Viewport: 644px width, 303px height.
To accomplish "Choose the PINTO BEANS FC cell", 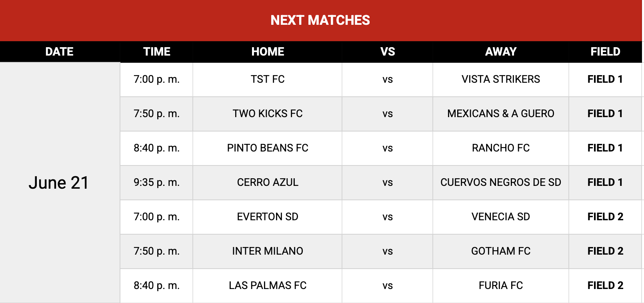I will point(268,148).
